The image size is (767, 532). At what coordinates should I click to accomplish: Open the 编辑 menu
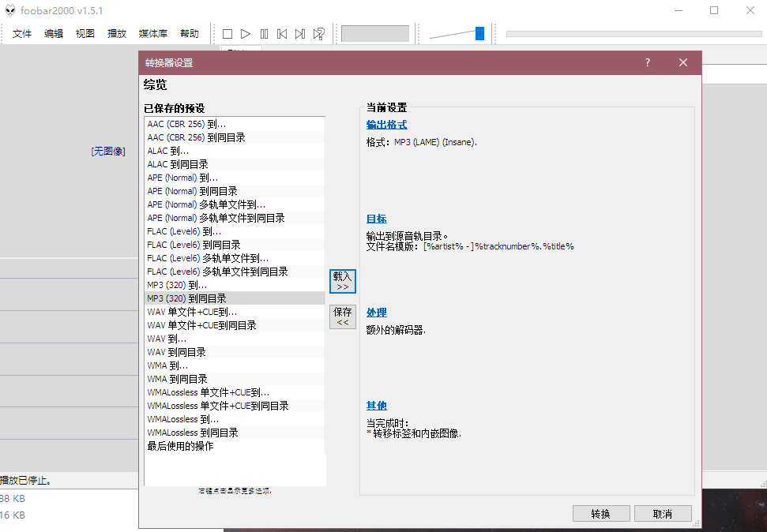tap(53, 34)
